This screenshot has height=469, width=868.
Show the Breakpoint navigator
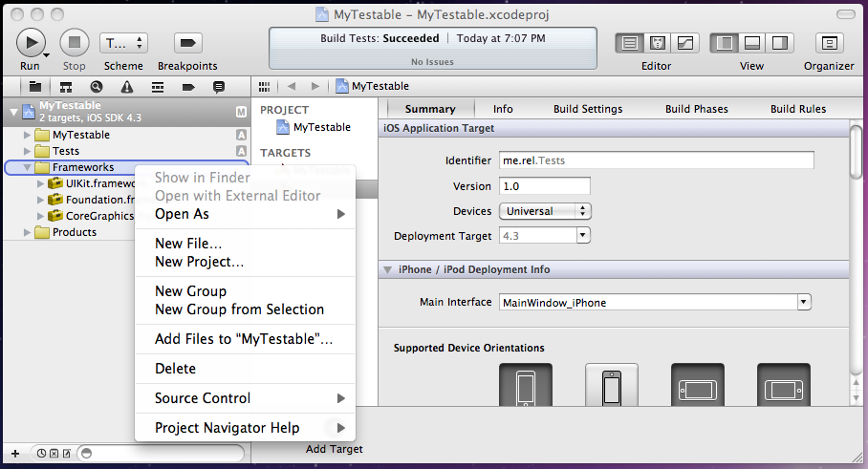(188, 87)
